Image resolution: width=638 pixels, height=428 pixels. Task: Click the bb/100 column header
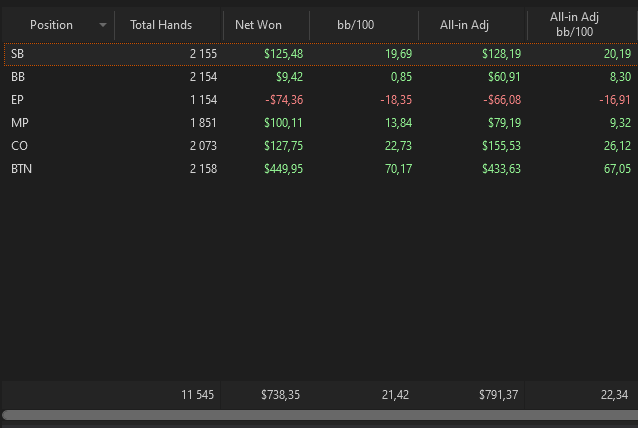point(364,25)
